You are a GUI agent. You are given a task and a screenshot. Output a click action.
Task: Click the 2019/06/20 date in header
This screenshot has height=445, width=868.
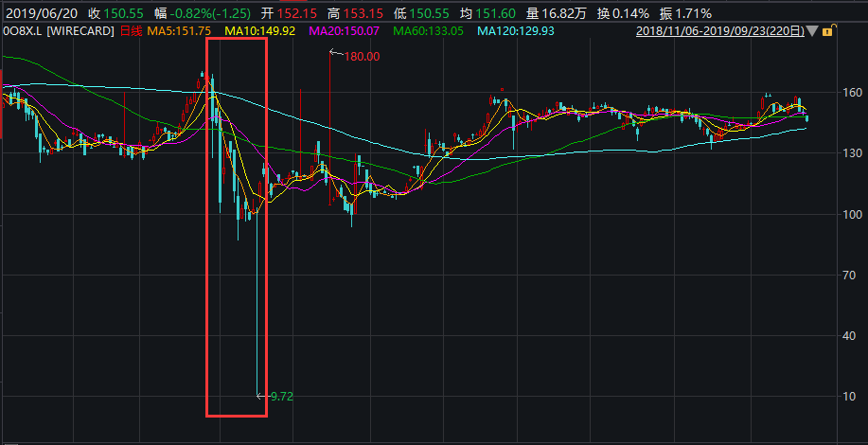(x=40, y=13)
